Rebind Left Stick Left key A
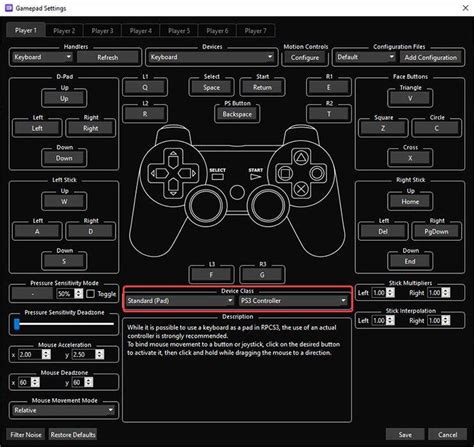This screenshot has height=447, width=474. 37,232
